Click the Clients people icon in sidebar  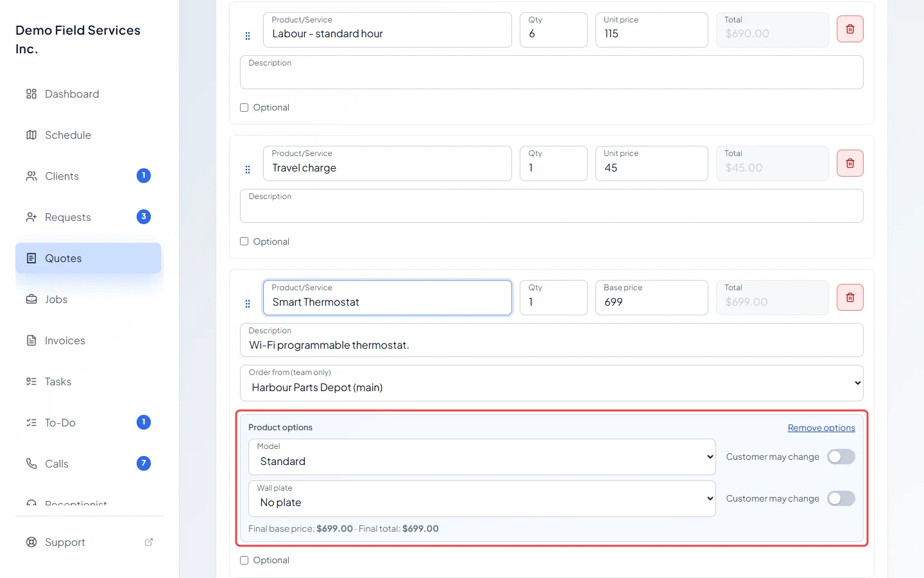click(x=31, y=176)
